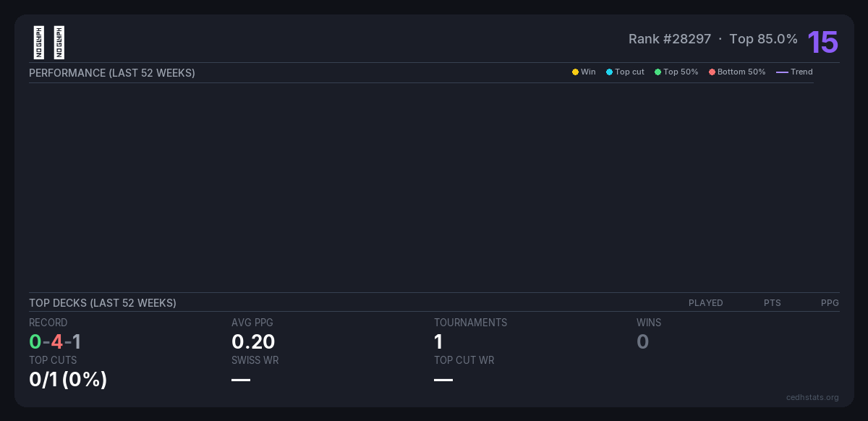Sort by the PTS column header
The height and width of the screenshot is (421, 868).
(x=772, y=303)
